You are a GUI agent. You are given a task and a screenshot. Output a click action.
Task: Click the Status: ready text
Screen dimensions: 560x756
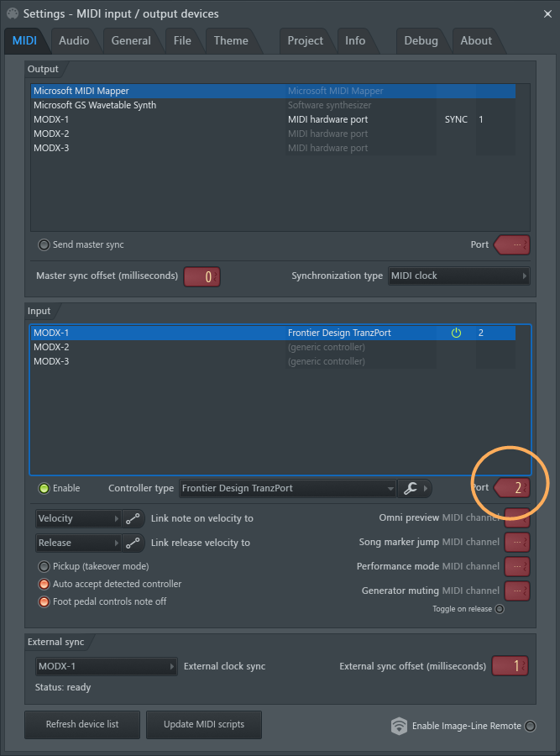[x=63, y=687]
